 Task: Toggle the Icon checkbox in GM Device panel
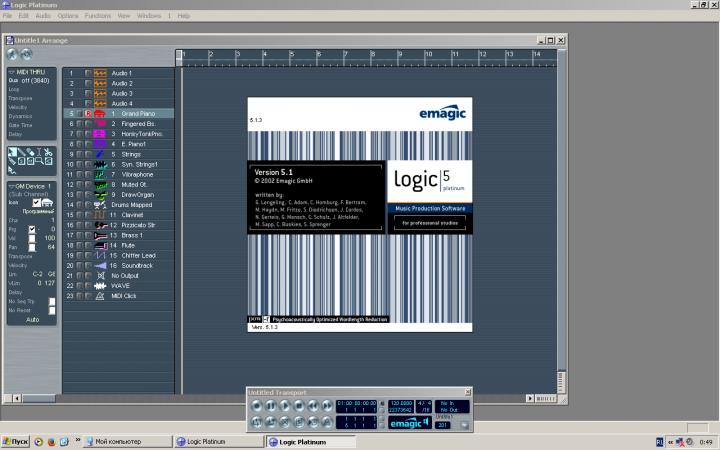click(x=38, y=202)
